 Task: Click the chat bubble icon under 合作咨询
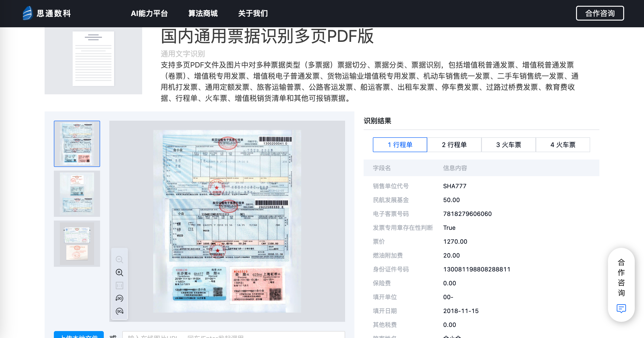click(x=621, y=308)
